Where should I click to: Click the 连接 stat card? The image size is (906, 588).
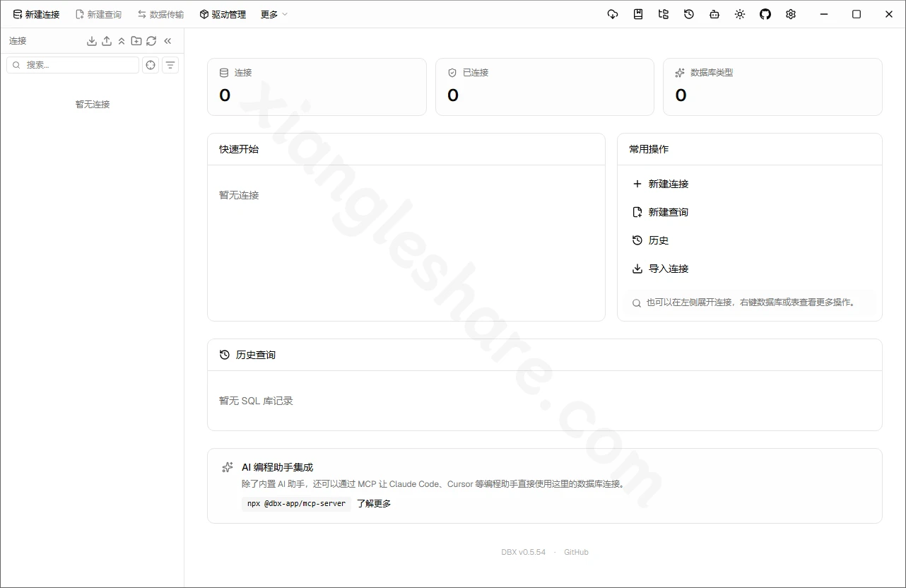(317, 87)
